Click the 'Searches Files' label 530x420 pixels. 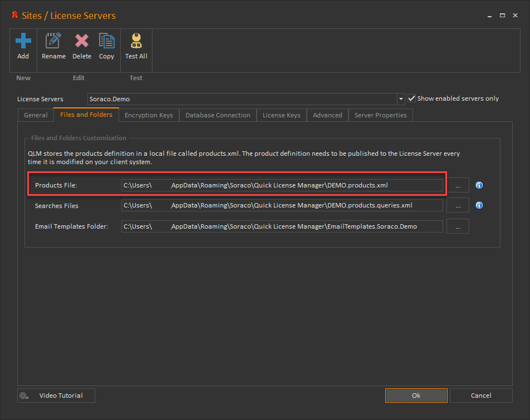point(56,206)
